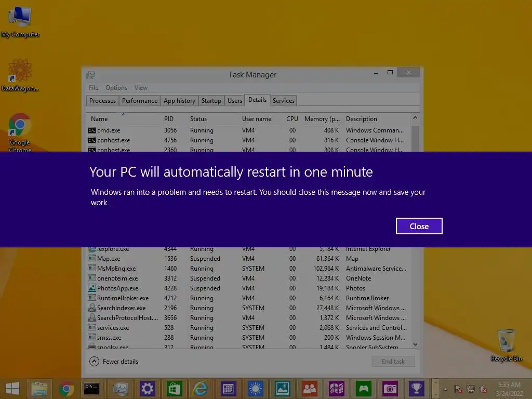This screenshot has width=532, height=399.
Task: Open the People app taskbar icon
Action: point(310,389)
